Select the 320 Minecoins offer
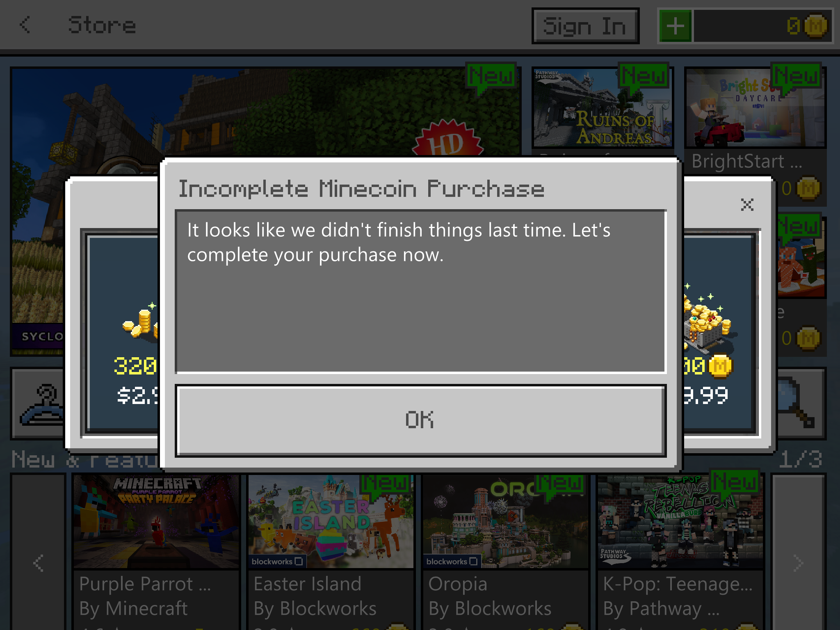 coord(123,334)
